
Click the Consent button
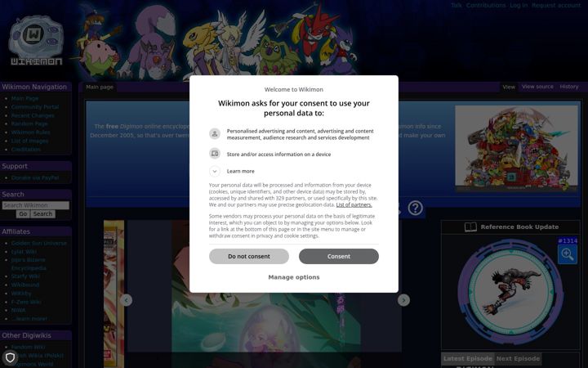coord(339,256)
